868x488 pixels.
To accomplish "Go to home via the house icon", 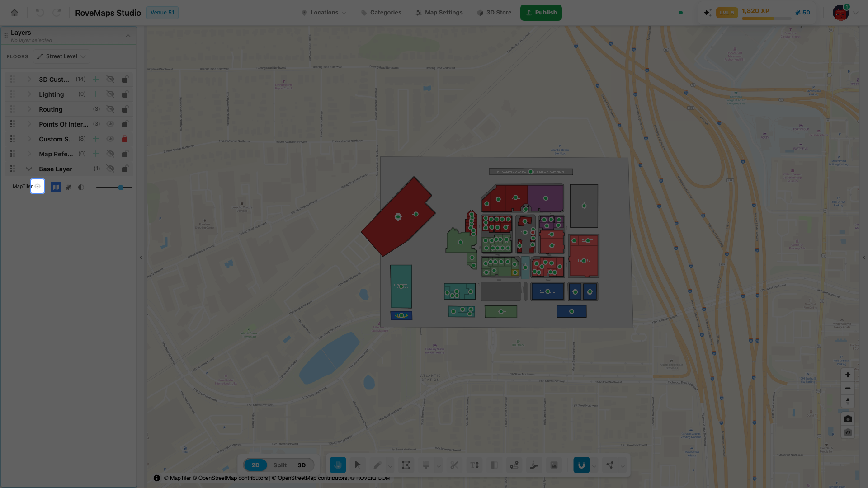I will click(x=14, y=13).
